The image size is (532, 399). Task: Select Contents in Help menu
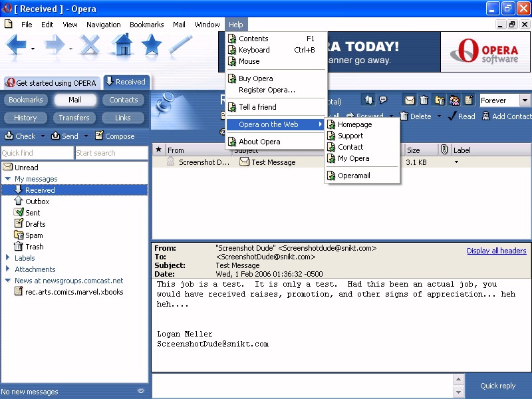point(276,39)
